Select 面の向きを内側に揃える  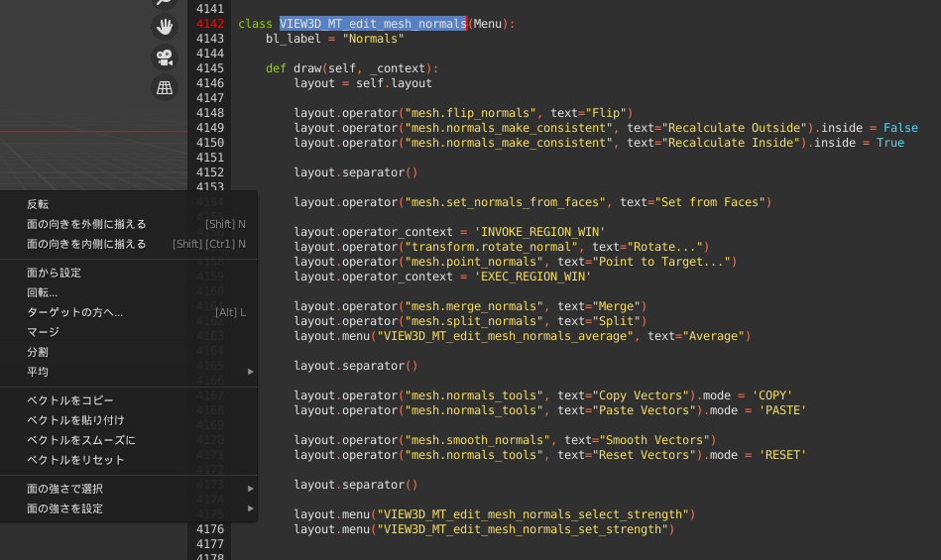point(129,244)
